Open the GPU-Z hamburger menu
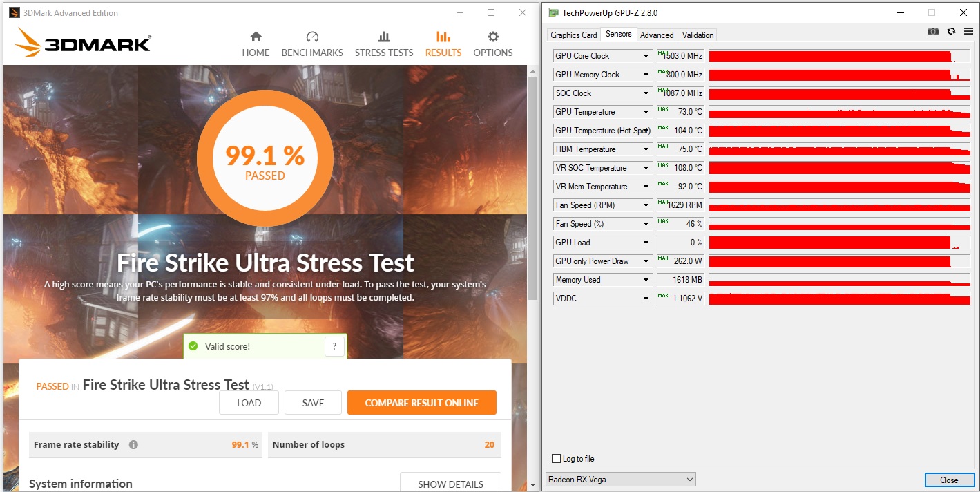 [x=968, y=31]
